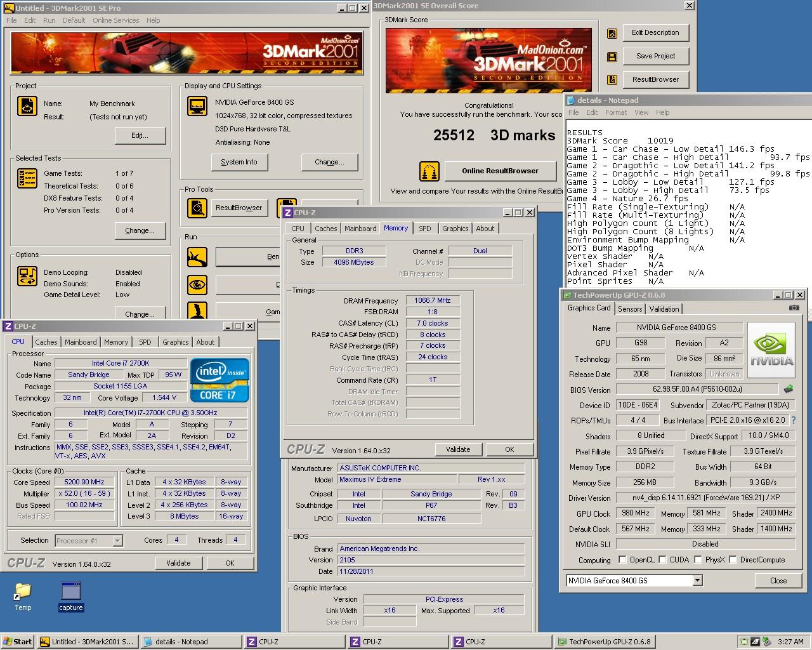The height and width of the screenshot is (650, 812).
Task: Click the NVIDIA system tray icon
Action: [x=755, y=642]
